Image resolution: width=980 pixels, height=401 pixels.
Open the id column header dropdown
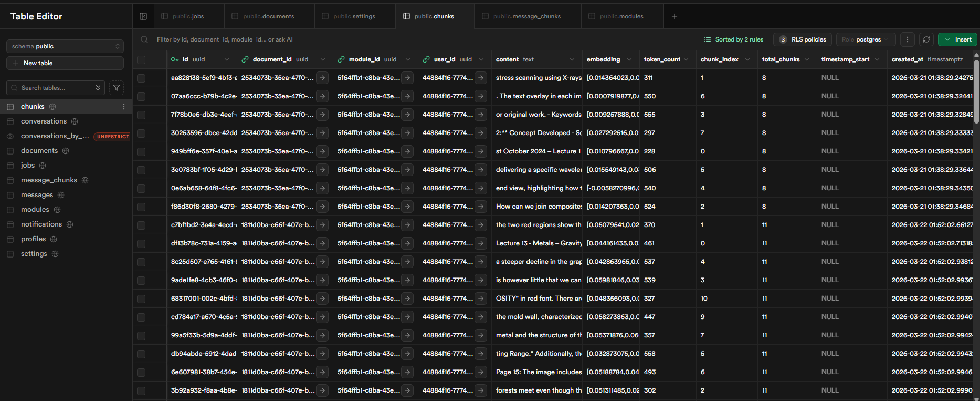227,59
